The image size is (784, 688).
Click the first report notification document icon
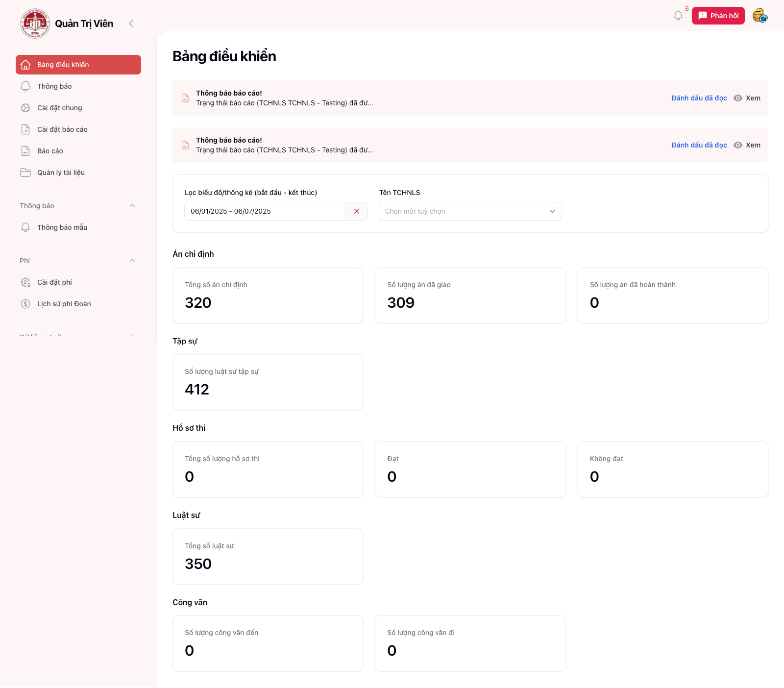[x=185, y=98]
